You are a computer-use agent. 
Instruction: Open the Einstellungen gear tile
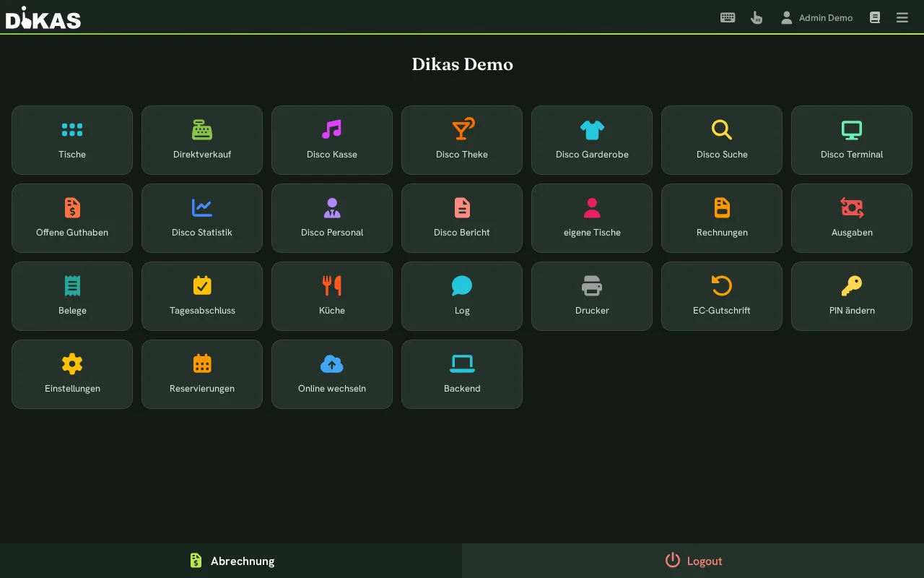[72, 374]
